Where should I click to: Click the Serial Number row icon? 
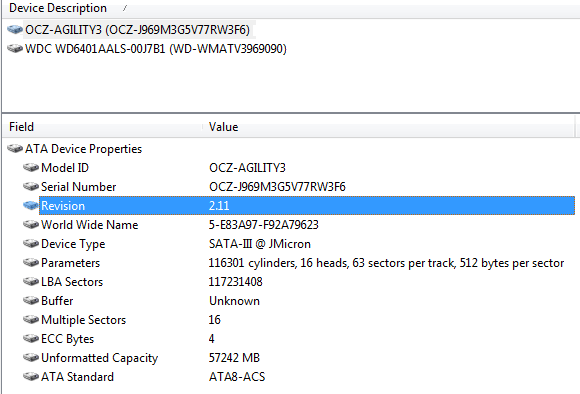point(31,186)
